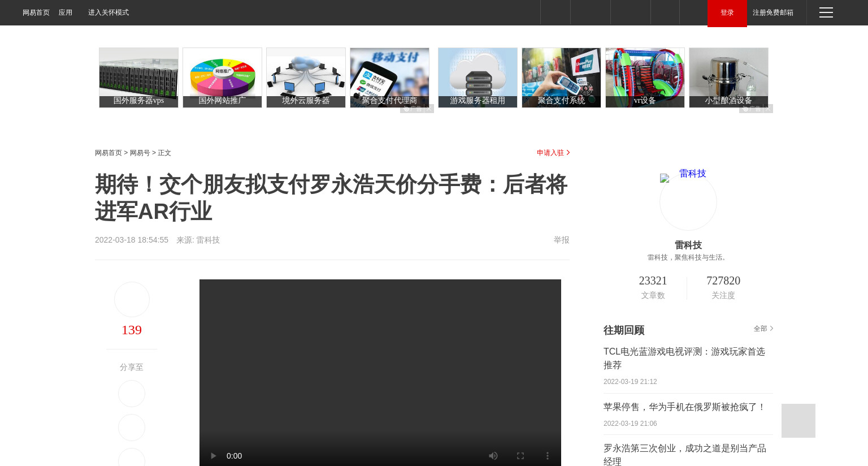This screenshot has height=466, width=868.
Task: Open the 游戏服务器租用 ad thumbnail
Action: pyautogui.click(x=478, y=77)
